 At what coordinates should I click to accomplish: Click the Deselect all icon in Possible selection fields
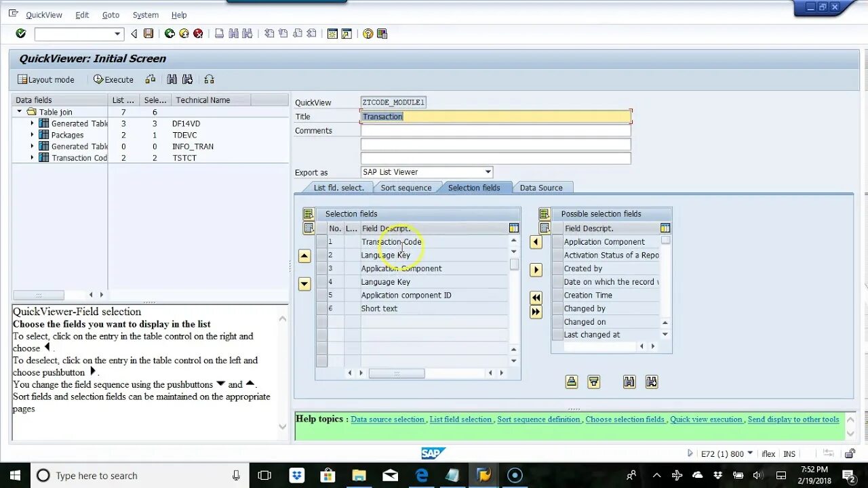point(545,228)
